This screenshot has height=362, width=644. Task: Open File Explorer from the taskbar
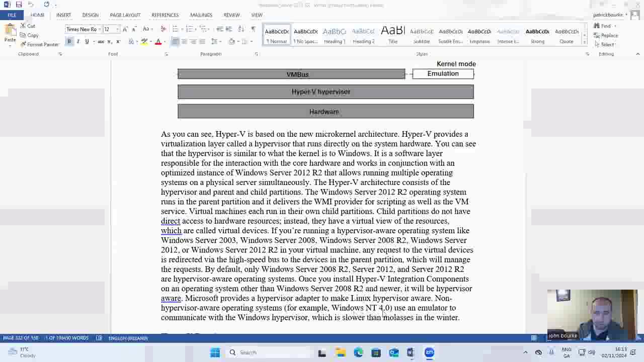341,352
